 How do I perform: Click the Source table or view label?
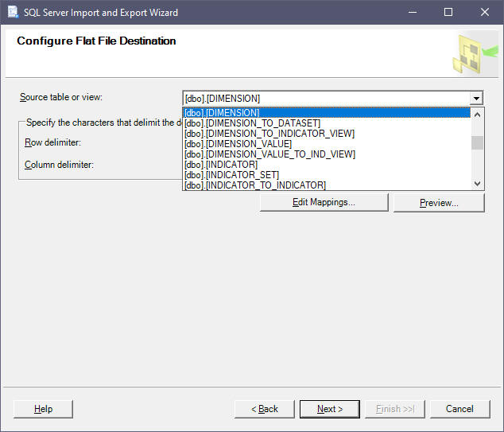pyautogui.click(x=61, y=97)
